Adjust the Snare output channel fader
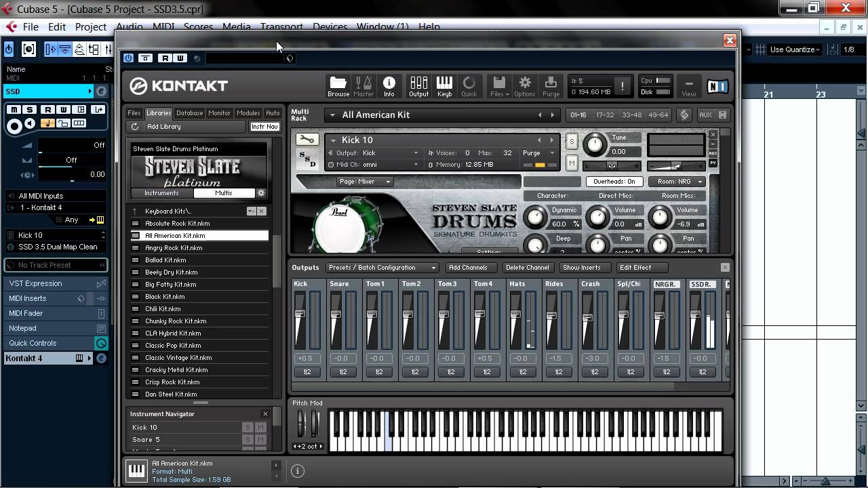The width and height of the screenshot is (868, 488). pos(336,314)
